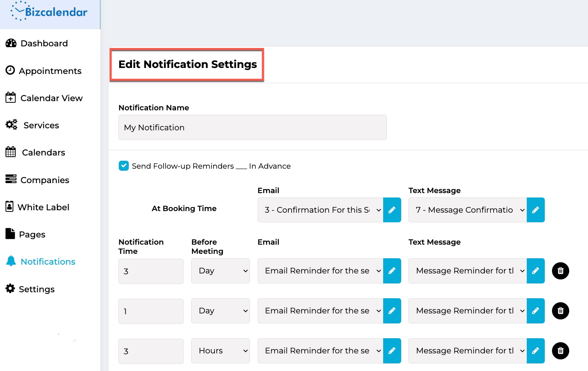Open the Day dropdown in first reminder row
The height and width of the screenshot is (371, 588).
[x=220, y=271]
